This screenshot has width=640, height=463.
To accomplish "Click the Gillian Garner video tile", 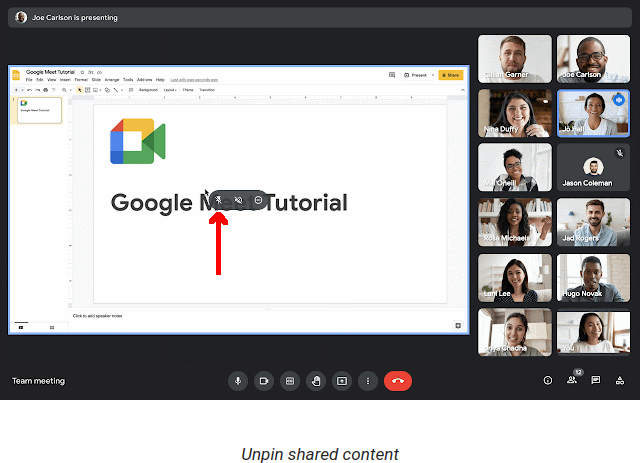I will (x=515, y=59).
